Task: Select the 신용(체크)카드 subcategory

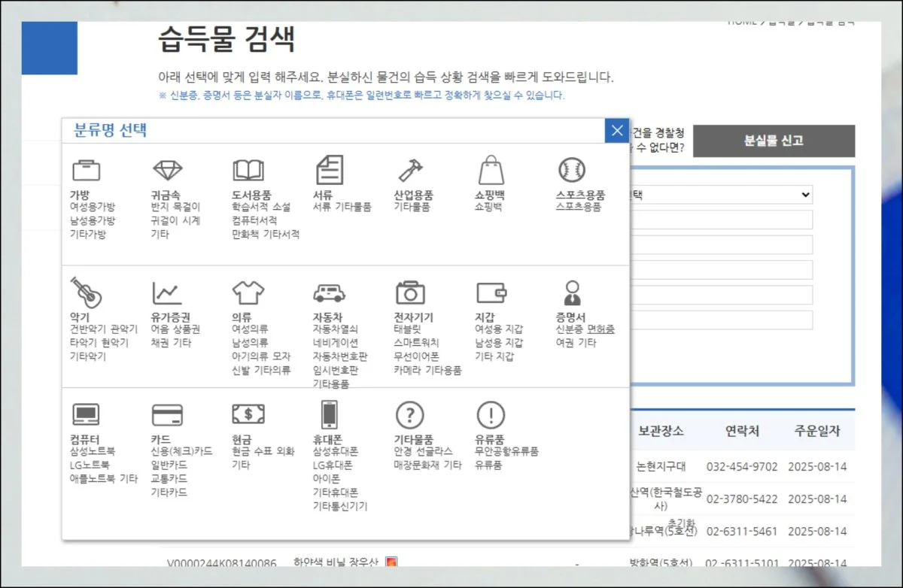Action: 181,452
